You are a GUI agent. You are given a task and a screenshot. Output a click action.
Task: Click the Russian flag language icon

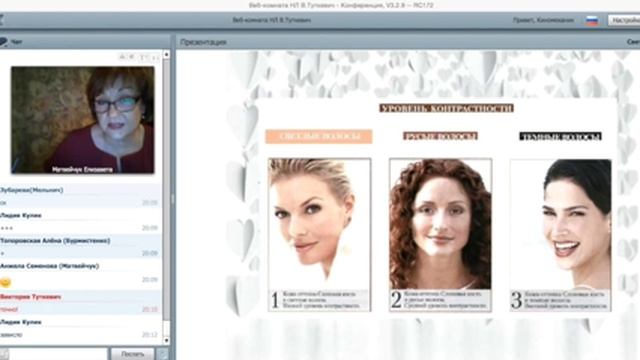point(592,20)
